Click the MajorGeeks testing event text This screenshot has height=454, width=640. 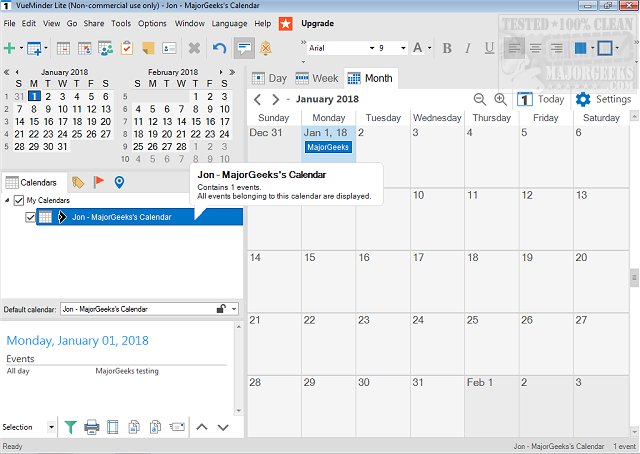pos(127,371)
